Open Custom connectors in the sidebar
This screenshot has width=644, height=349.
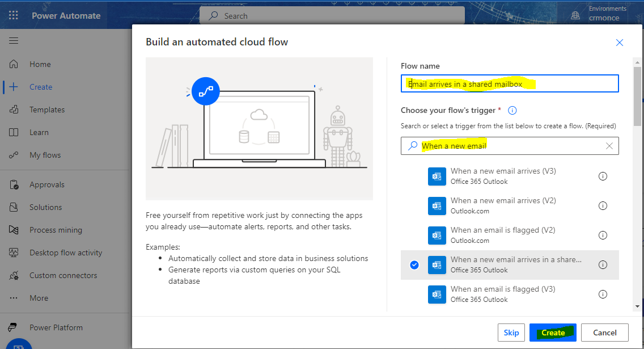63,275
